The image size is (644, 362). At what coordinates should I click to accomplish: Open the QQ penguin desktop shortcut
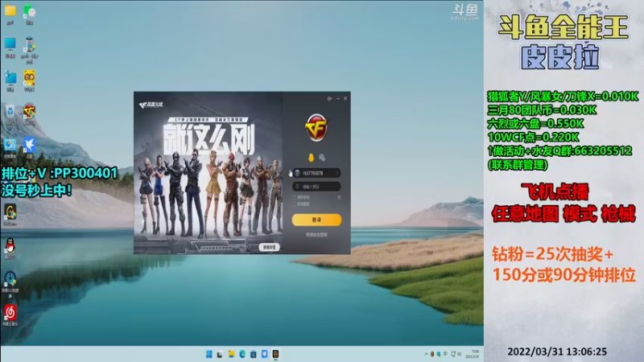tap(10, 249)
